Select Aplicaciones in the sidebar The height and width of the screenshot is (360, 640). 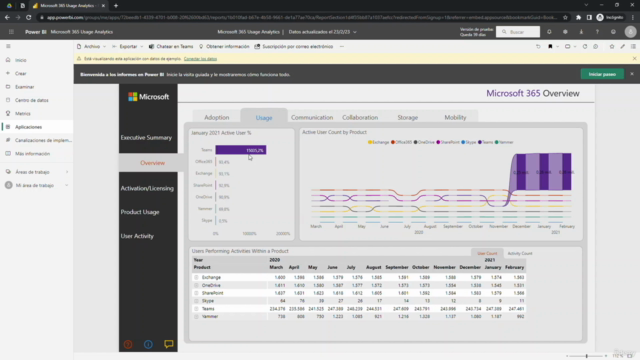pos(28,127)
